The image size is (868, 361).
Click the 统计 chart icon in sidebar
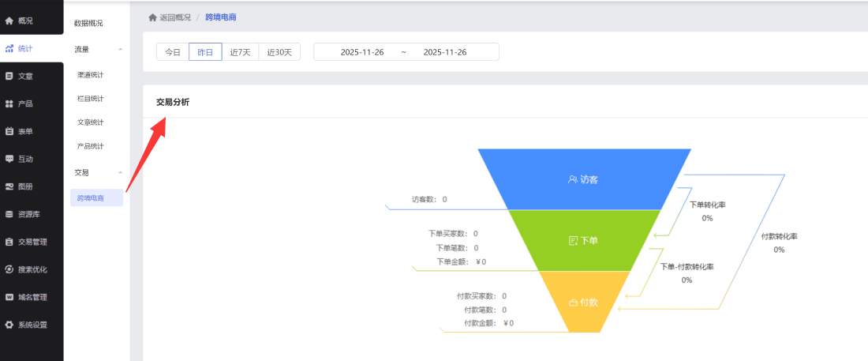9,48
